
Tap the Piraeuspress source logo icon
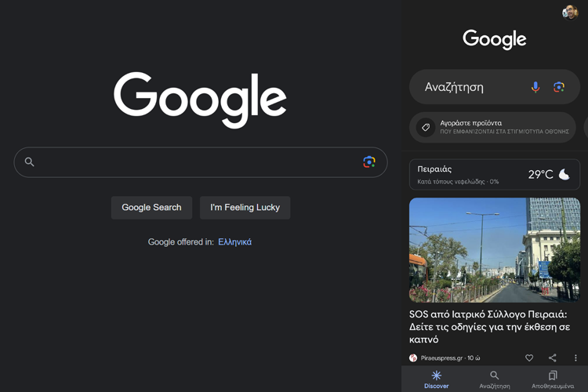pyautogui.click(x=413, y=358)
